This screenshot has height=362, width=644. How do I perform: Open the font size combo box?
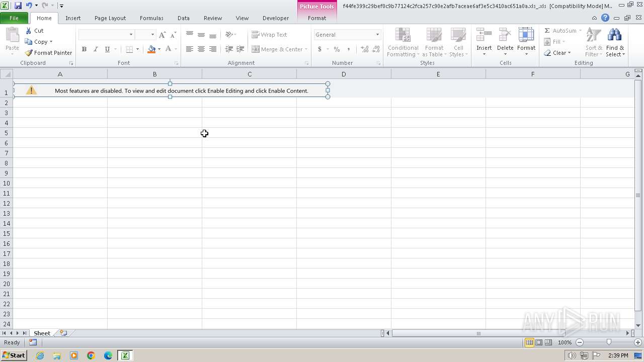coord(145,35)
